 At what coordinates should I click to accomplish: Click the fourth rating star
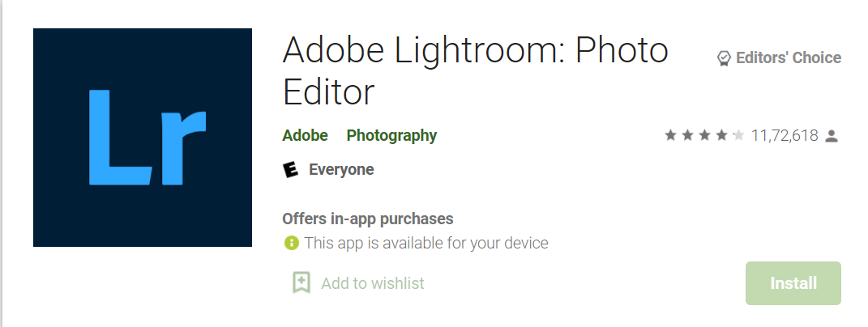[x=721, y=135]
